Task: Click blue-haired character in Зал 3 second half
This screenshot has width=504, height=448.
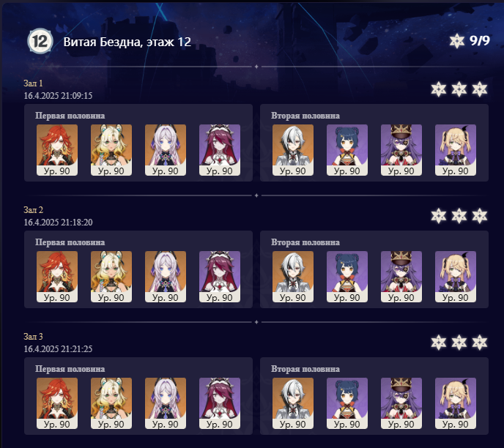Action: [347, 403]
